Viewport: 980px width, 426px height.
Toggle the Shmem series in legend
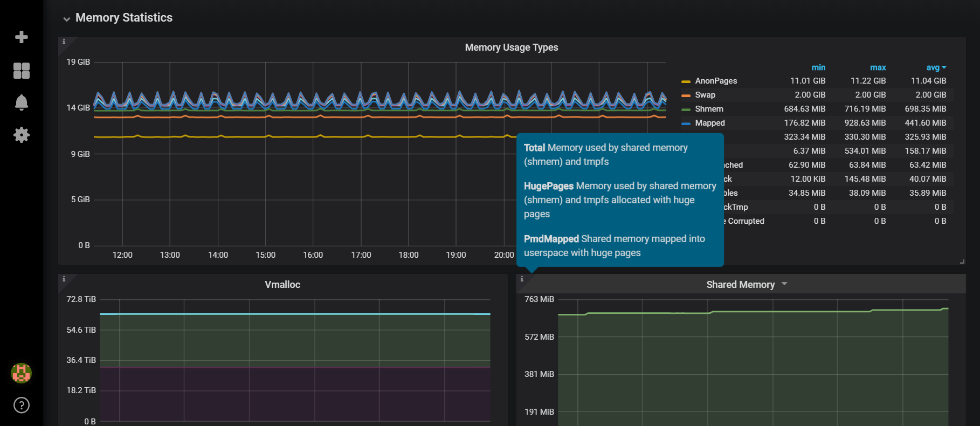point(709,109)
